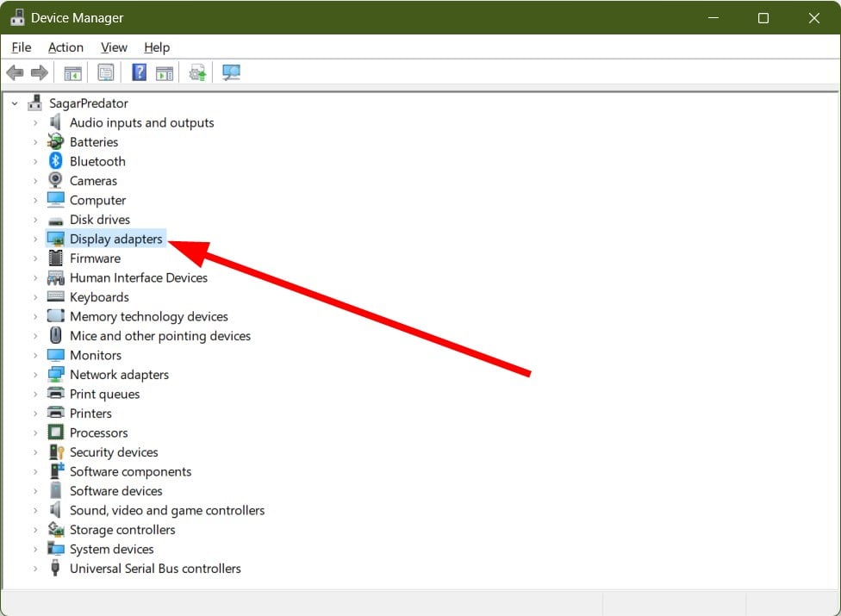Click the Disk drives icon
Viewport: 841px width, 616px height.
point(55,221)
